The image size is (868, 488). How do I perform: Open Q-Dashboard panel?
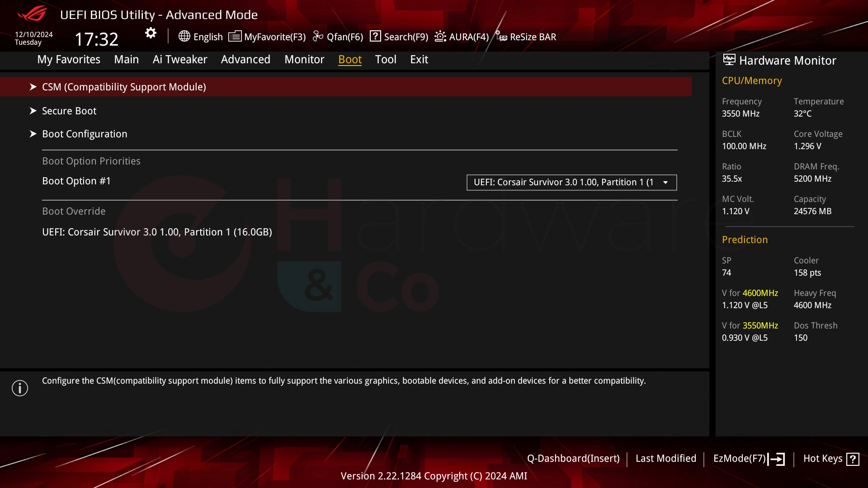pyautogui.click(x=573, y=458)
